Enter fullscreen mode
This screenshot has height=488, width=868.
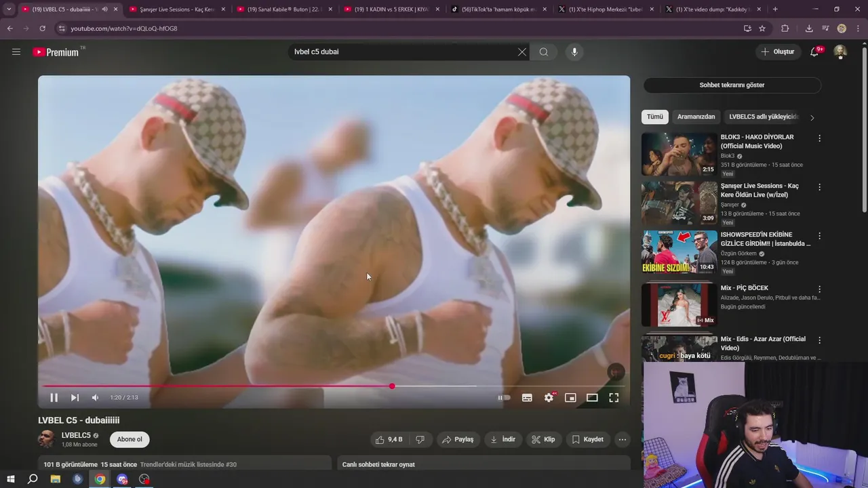click(614, 398)
